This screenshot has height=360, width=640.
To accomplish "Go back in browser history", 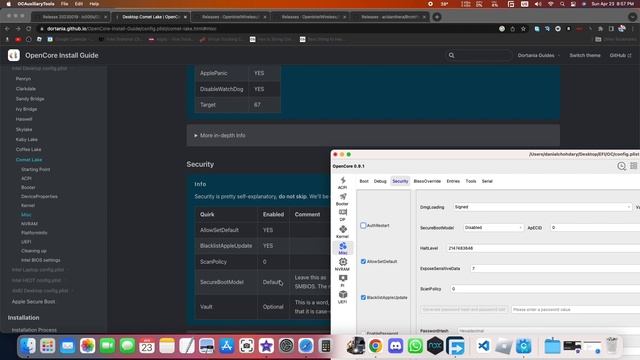I will 7,29.
